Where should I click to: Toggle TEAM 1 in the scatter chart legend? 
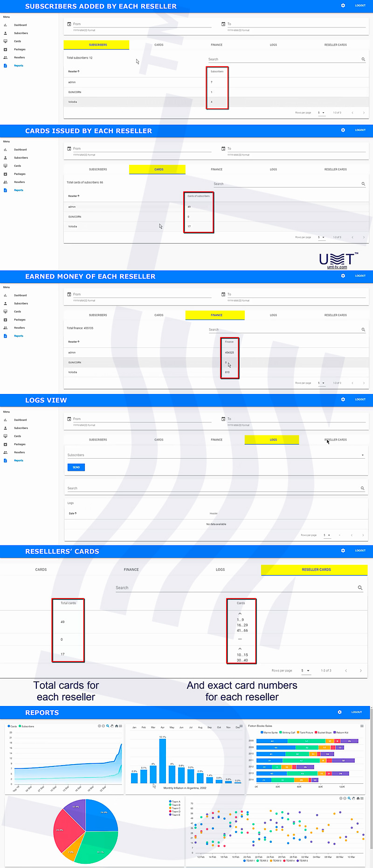click(249, 861)
